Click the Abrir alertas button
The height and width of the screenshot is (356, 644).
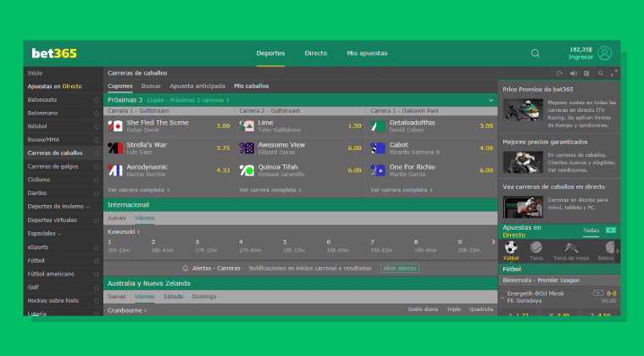point(399,268)
